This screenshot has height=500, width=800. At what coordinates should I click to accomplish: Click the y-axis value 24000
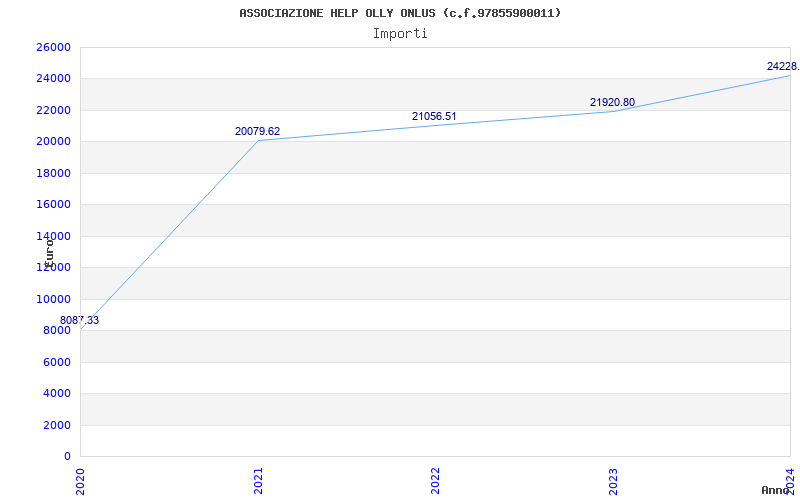(53, 79)
